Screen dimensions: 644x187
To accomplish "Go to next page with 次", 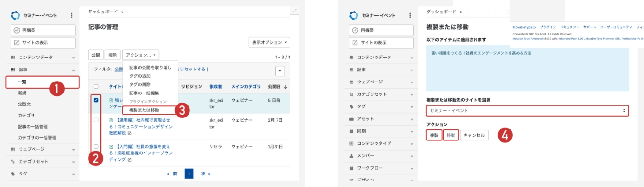I will pyautogui.click(x=205, y=174).
